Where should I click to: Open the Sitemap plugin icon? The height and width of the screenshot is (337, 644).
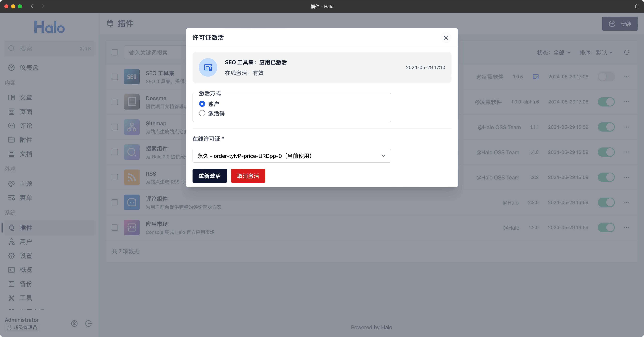[x=132, y=127]
